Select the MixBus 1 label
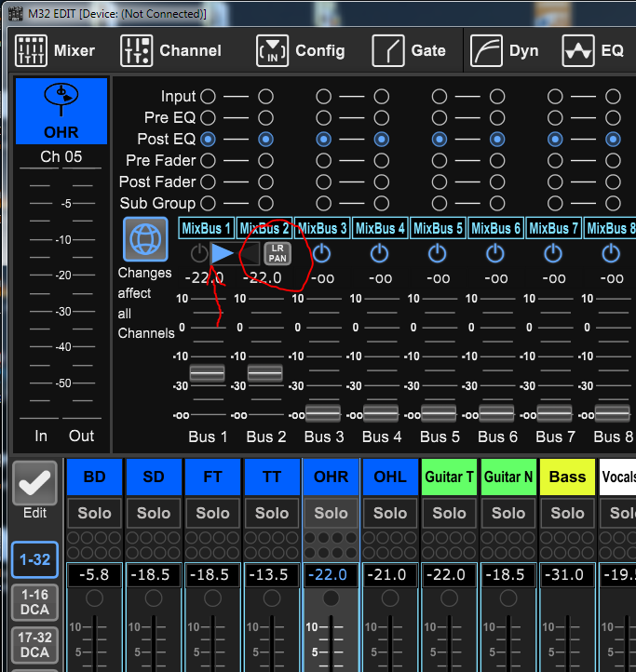 coord(207,228)
